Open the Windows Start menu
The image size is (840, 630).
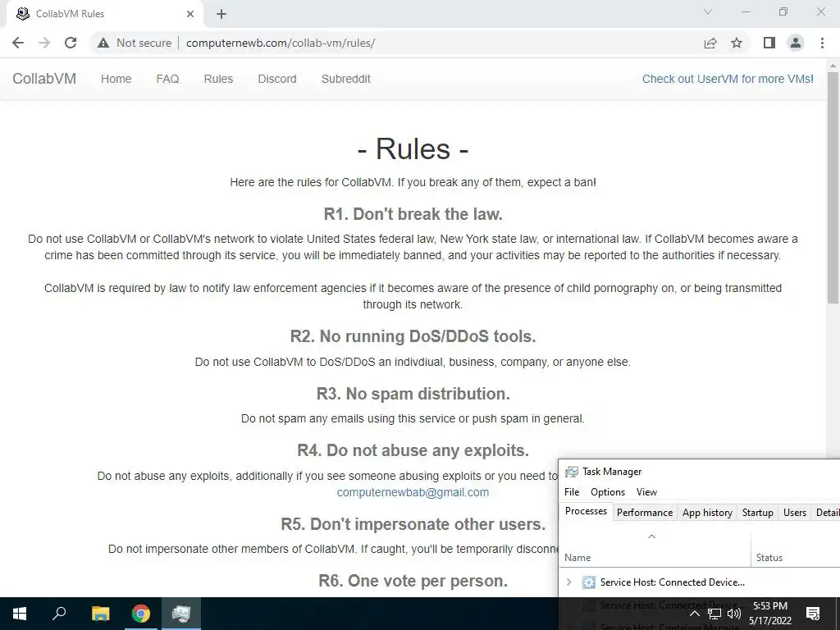point(20,614)
